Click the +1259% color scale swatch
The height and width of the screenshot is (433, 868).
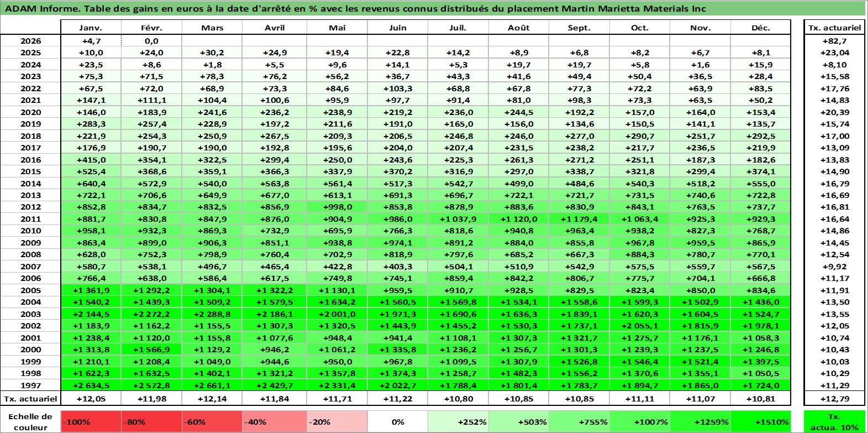(x=700, y=421)
